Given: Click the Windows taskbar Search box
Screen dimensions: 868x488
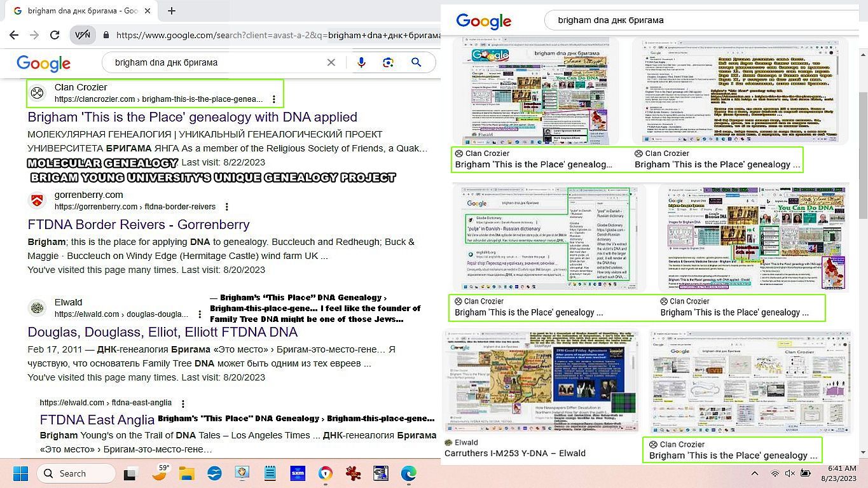Looking at the screenshot, I should [x=76, y=473].
